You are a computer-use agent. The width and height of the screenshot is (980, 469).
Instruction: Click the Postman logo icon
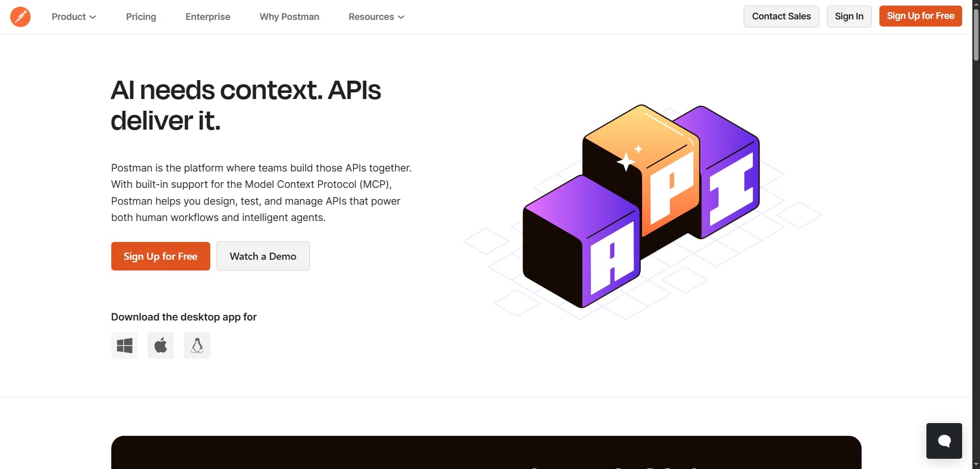[20, 17]
